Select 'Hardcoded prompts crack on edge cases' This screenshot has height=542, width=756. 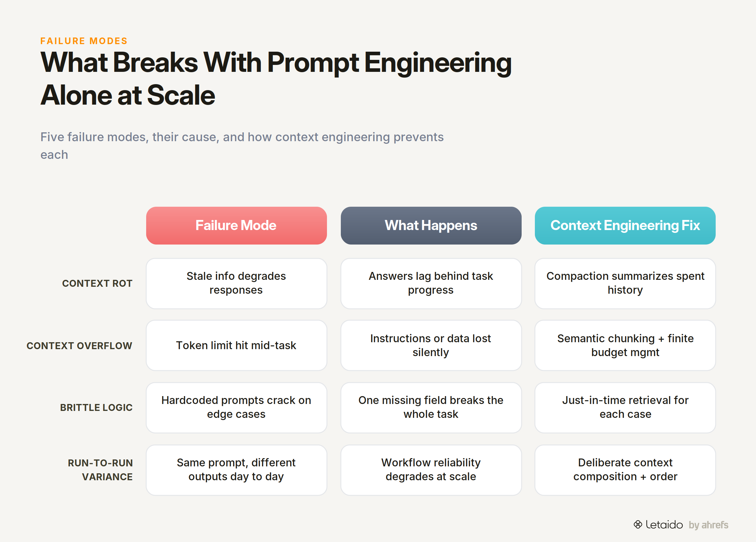coord(236,407)
